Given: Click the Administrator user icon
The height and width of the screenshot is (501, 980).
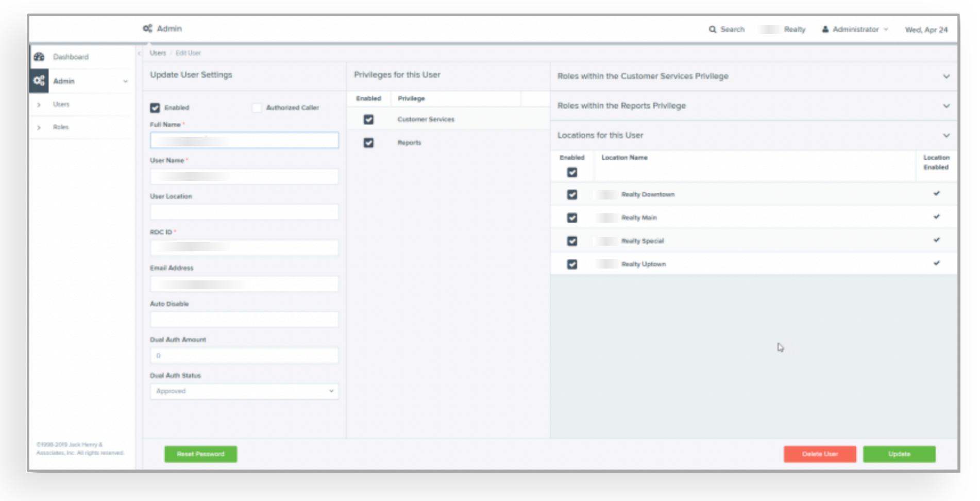Looking at the screenshot, I should tap(825, 29).
